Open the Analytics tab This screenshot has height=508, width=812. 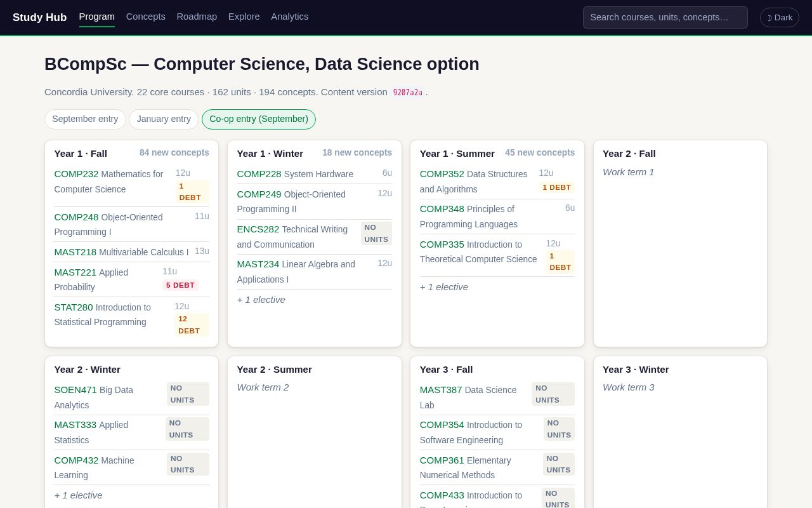tap(290, 17)
